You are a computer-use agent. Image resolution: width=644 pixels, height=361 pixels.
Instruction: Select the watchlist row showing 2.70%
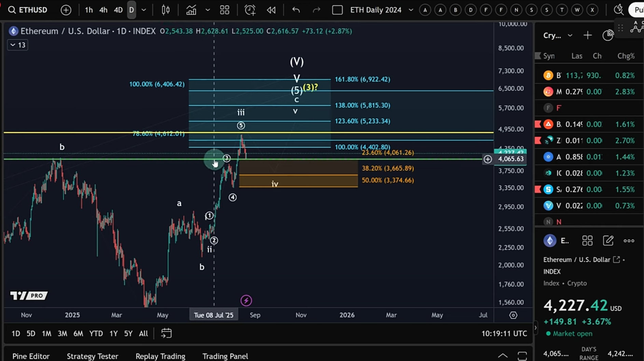(x=589, y=141)
